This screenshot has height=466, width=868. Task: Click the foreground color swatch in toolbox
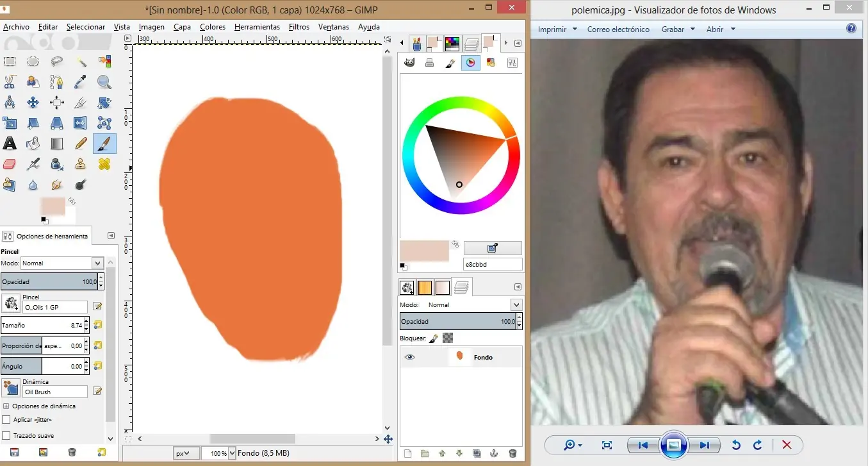coord(51,206)
